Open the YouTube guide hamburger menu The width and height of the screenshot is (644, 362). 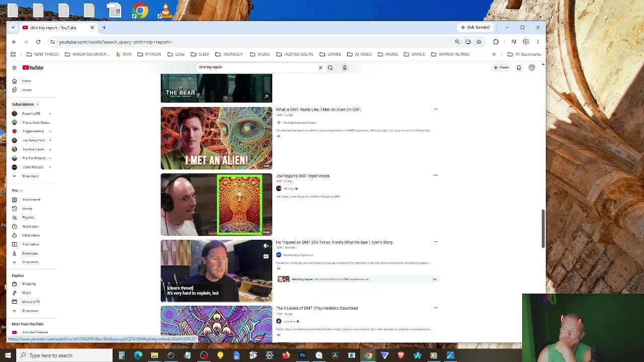(14, 67)
